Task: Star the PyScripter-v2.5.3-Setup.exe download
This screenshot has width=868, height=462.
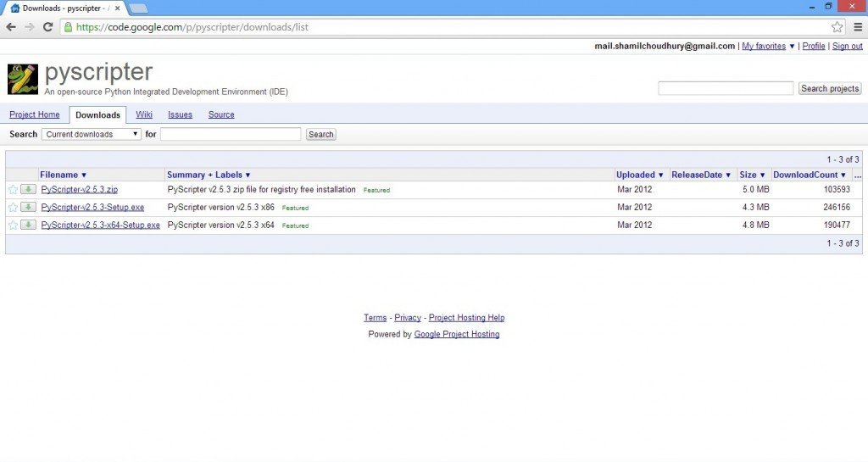Action: pos(14,208)
